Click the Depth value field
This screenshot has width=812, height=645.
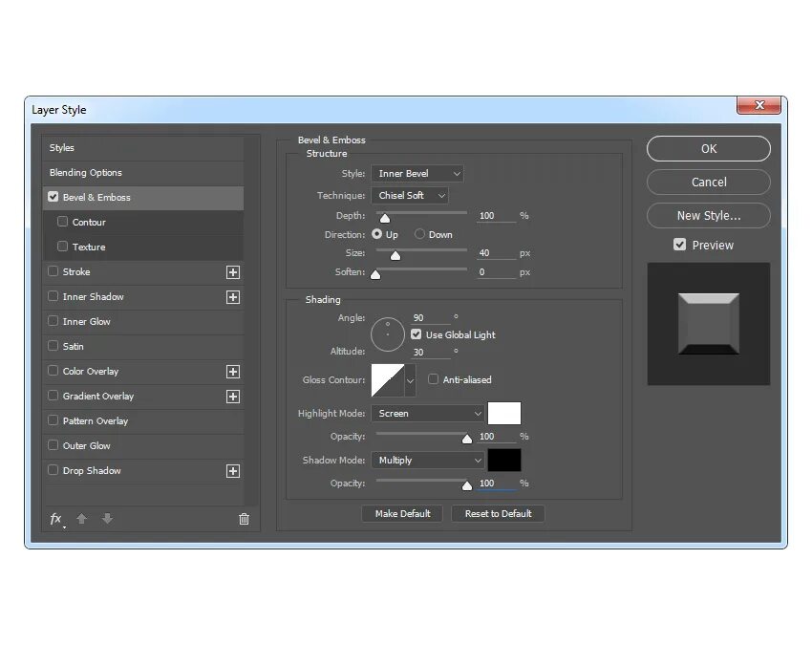point(496,216)
